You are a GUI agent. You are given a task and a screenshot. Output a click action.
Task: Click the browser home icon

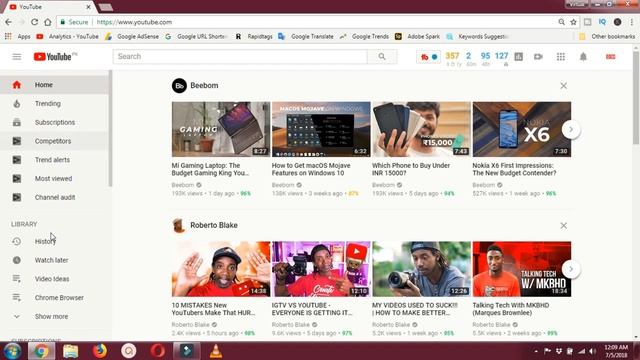[x=48, y=22]
